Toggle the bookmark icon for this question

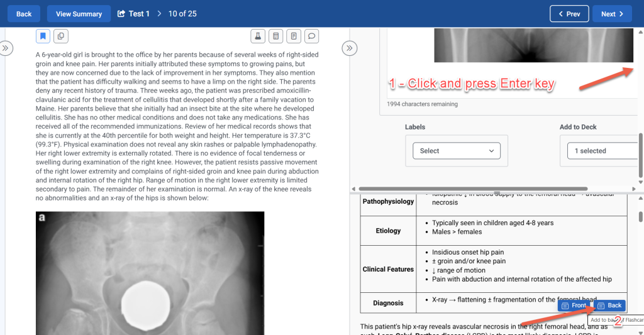43,36
